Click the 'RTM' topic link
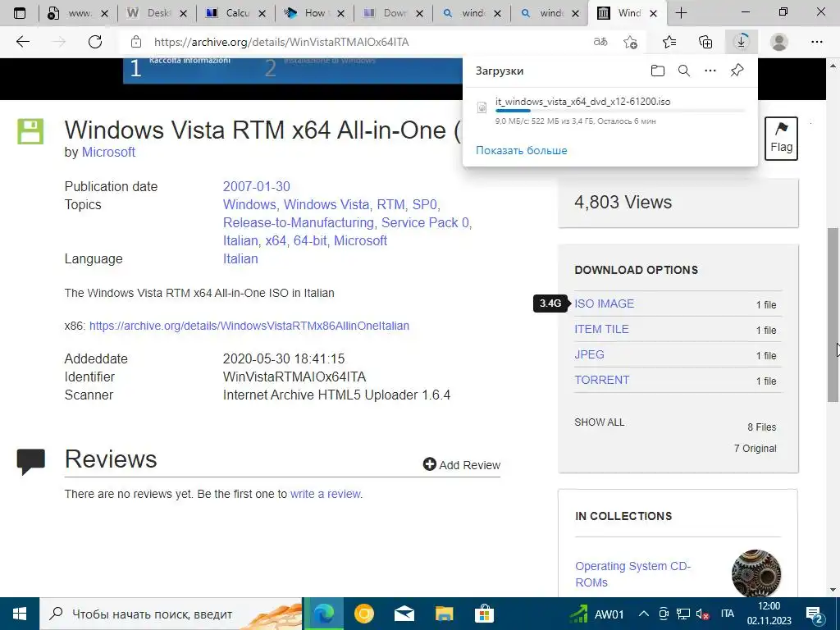Viewport: 840px width, 630px height. (390, 204)
